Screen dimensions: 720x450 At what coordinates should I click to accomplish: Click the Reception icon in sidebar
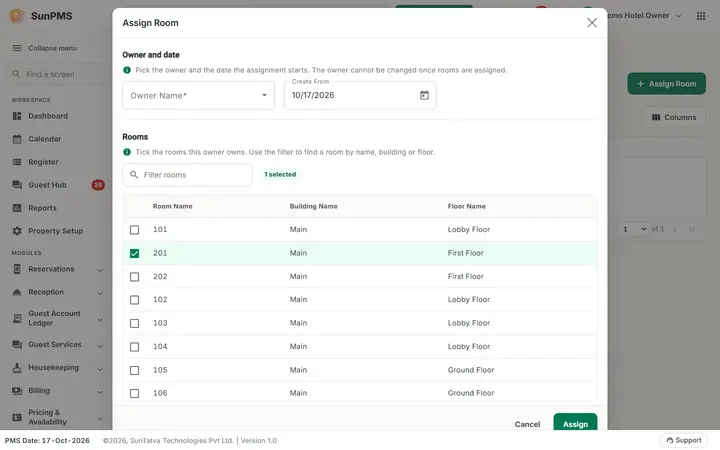coord(17,292)
